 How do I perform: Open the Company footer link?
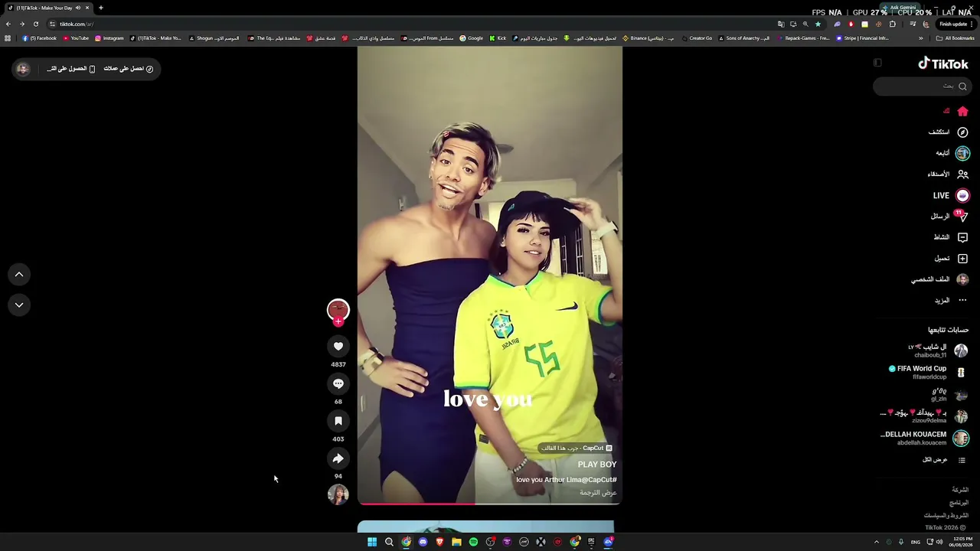click(x=960, y=490)
